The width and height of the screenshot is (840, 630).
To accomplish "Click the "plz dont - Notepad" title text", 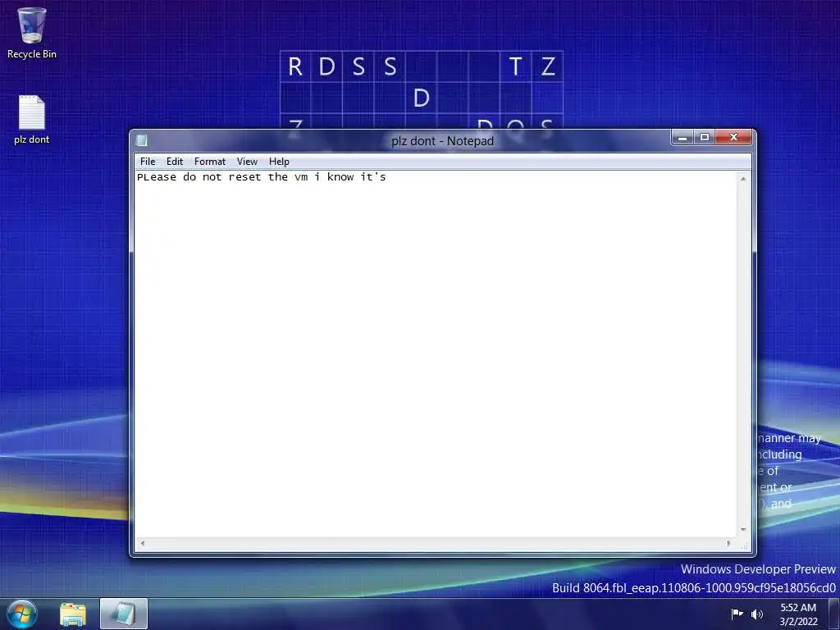I will tap(442, 141).
